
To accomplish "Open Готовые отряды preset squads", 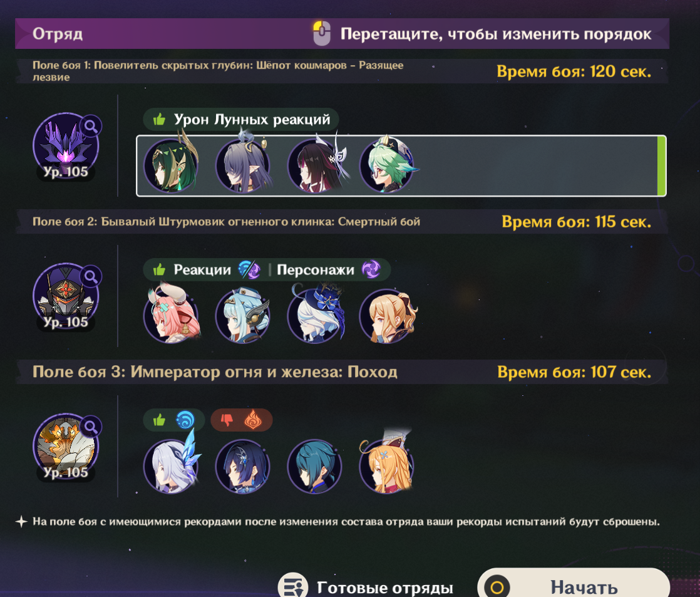I will tap(366, 587).
